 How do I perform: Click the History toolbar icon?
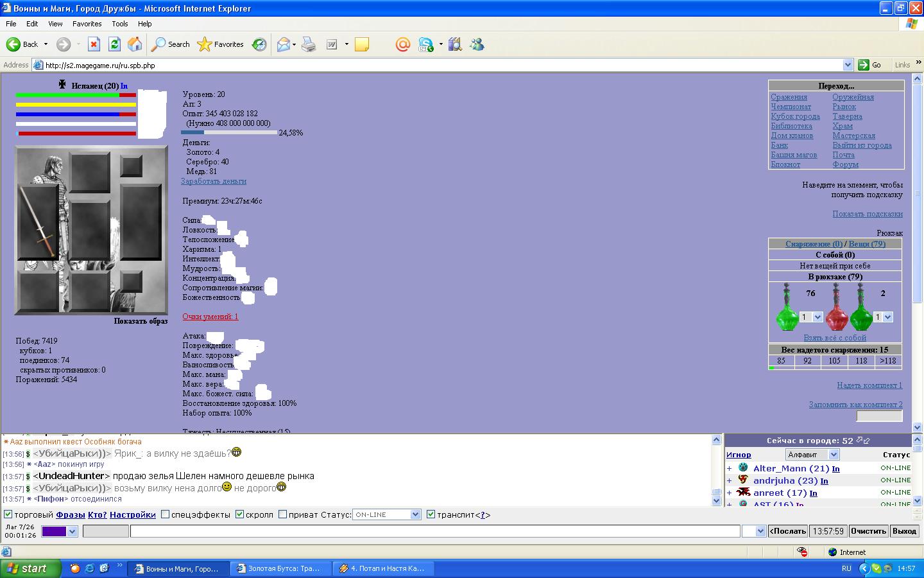pos(259,44)
